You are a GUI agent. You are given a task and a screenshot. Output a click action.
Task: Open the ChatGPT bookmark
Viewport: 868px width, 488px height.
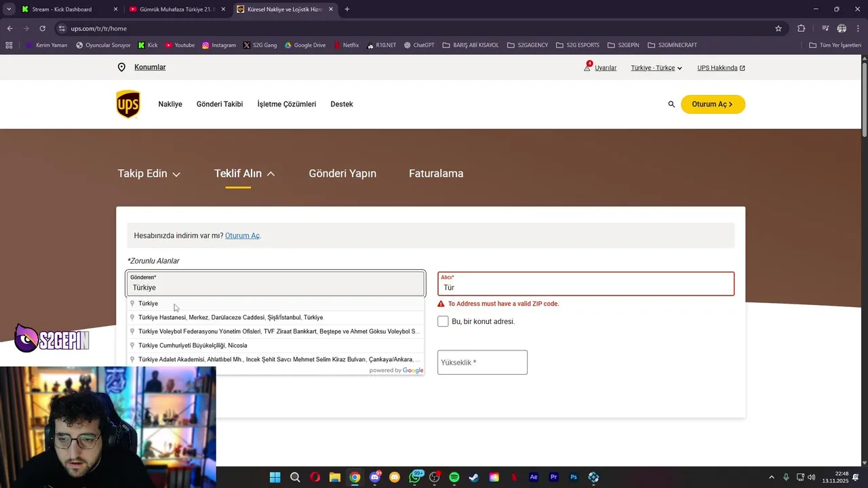[x=419, y=45]
